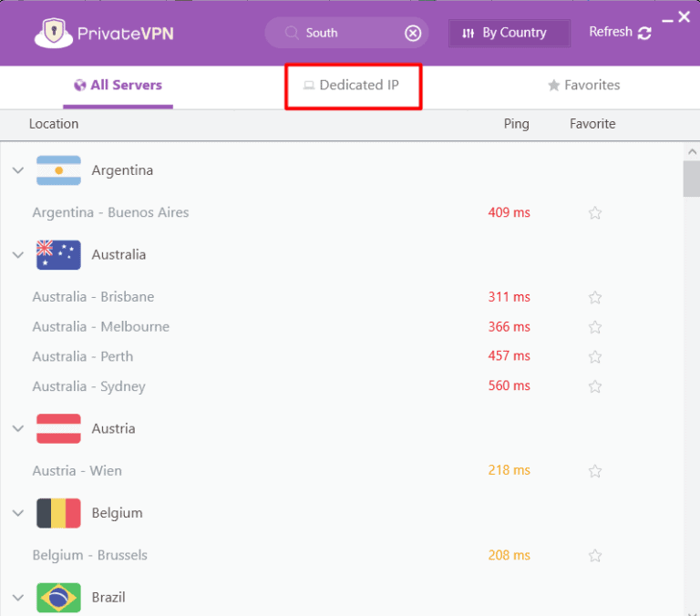This screenshot has height=616, width=700.
Task: Click the Austria flag icon
Action: (58, 428)
